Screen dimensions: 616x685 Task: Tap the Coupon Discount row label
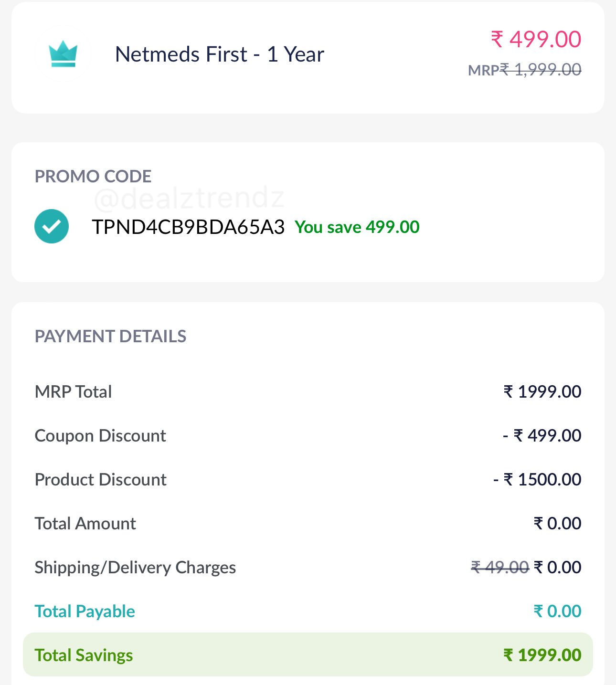100,436
